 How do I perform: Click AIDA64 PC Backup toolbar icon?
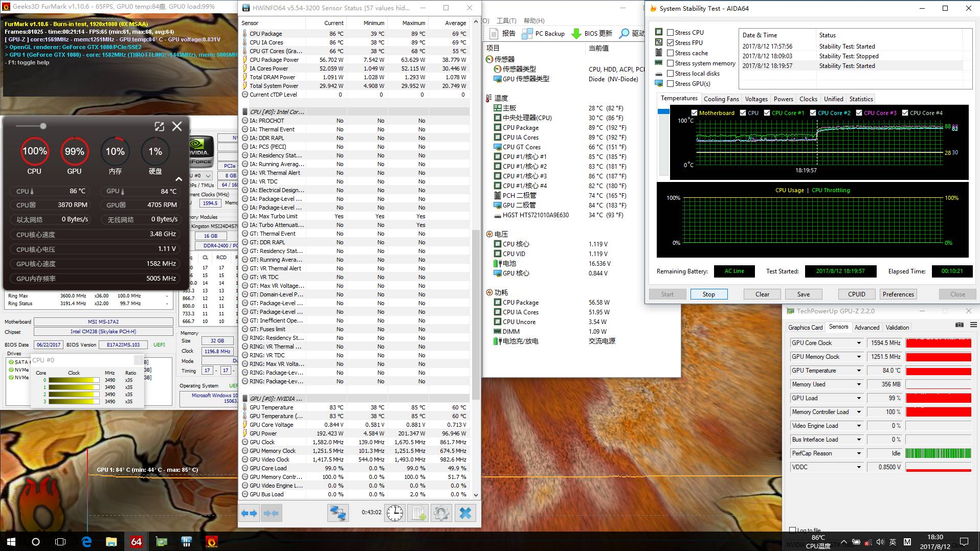tap(543, 34)
